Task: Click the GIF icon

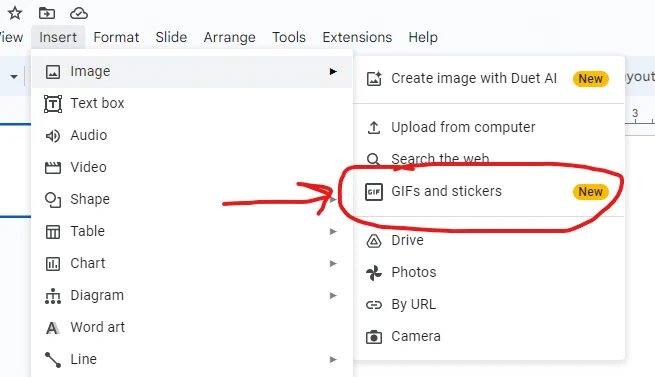Action: 374,192
